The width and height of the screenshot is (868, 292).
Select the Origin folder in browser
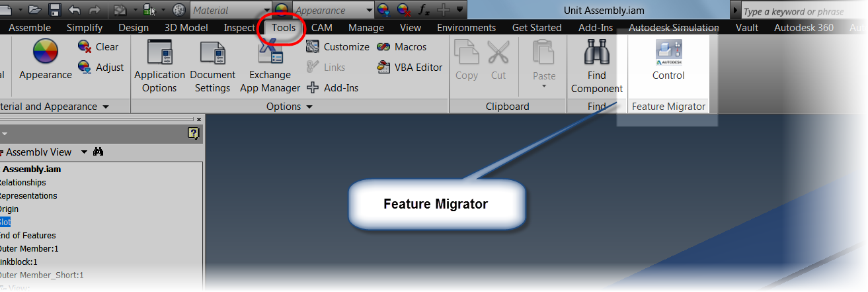(x=9, y=209)
